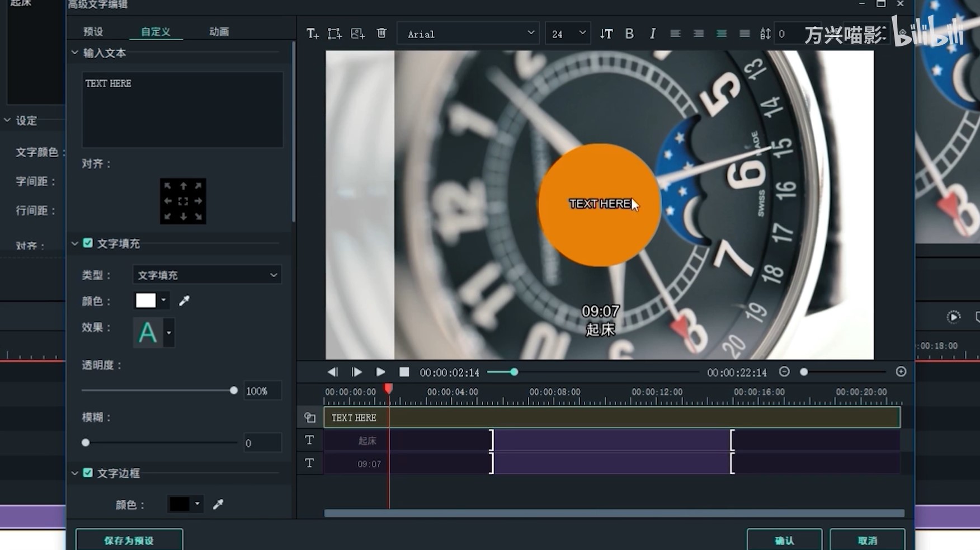Viewport: 980px width, 550px height.
Task: Uncheck the 文字边框 checkbox
Action: pos(88,473)
